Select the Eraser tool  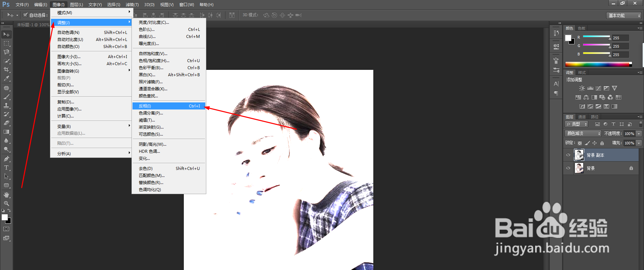pos(6,123)
